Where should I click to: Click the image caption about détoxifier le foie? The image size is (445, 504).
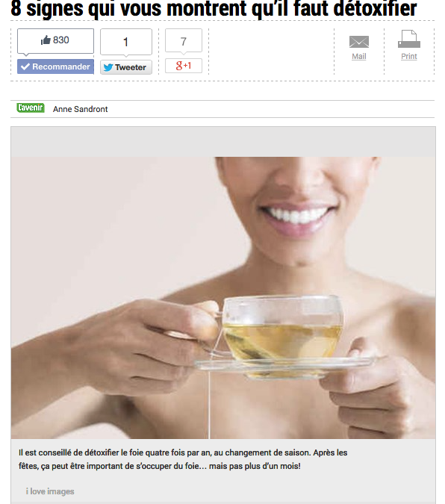tap(183, 459)
